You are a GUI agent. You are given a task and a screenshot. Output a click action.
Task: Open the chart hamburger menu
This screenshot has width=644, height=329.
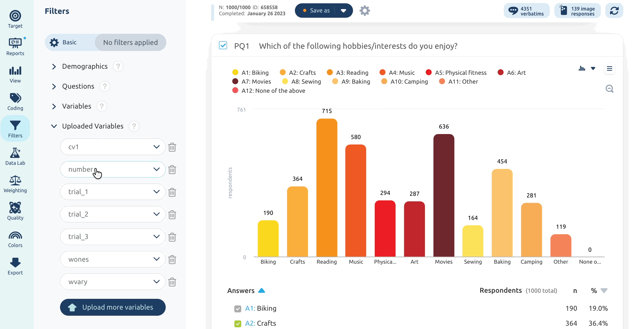(609, 68)
